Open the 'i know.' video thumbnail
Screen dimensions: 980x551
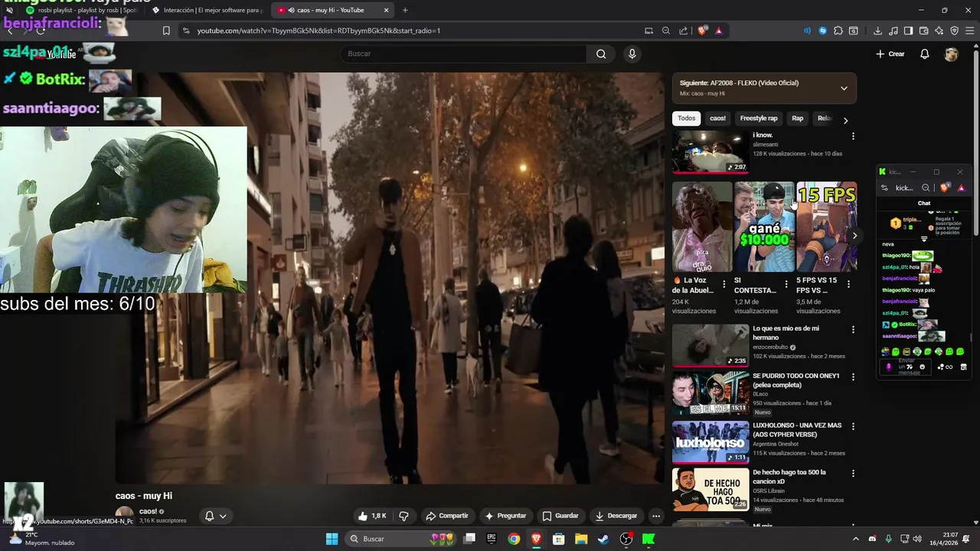(x=710, y=152)
